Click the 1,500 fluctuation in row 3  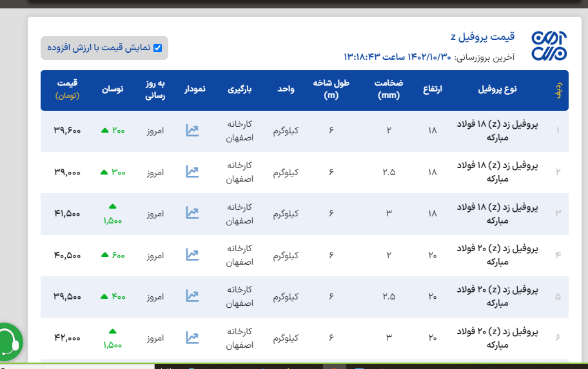113,220
